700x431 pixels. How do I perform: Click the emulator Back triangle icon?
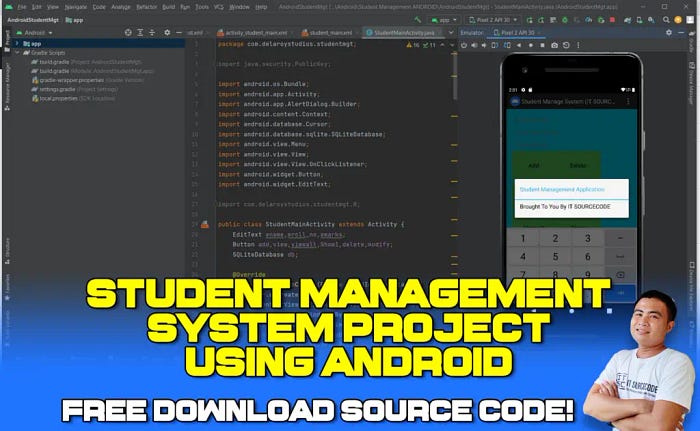pos(519,45)
